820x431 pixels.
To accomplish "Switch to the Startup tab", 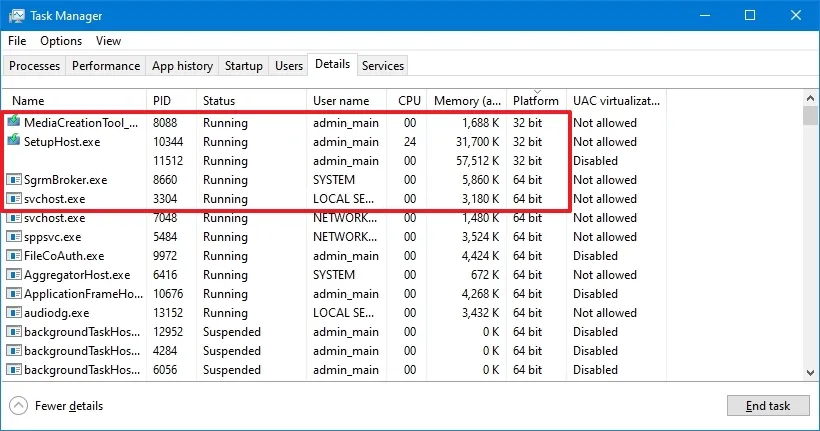I will (244, 66).
